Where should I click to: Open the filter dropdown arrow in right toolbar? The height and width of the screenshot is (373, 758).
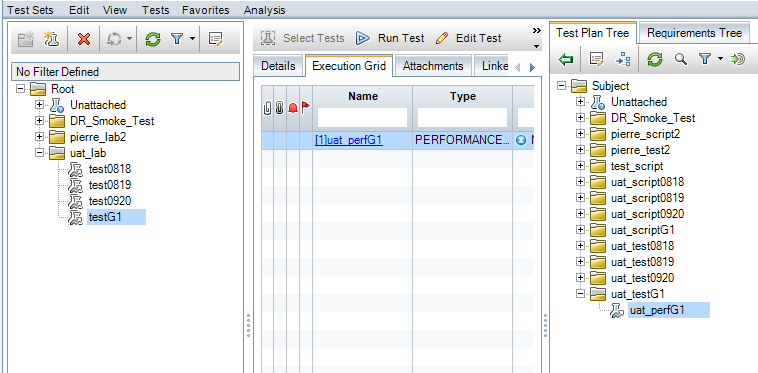[720, 59]
